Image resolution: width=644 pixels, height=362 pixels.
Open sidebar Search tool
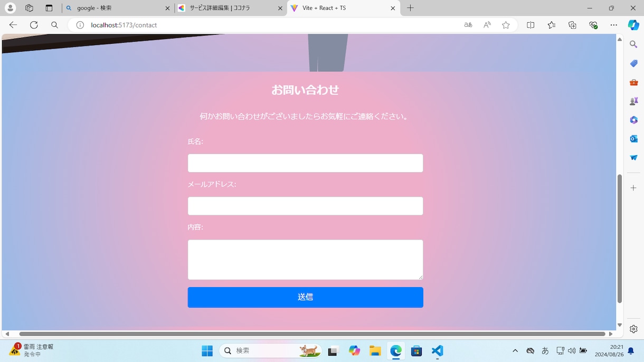point(633,44)
